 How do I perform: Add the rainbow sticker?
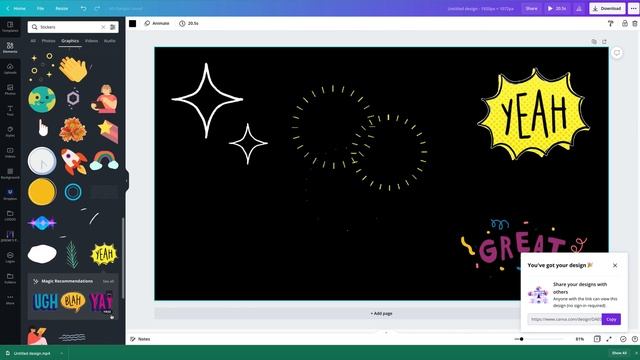pyautogui.click(x=104, y=160)
